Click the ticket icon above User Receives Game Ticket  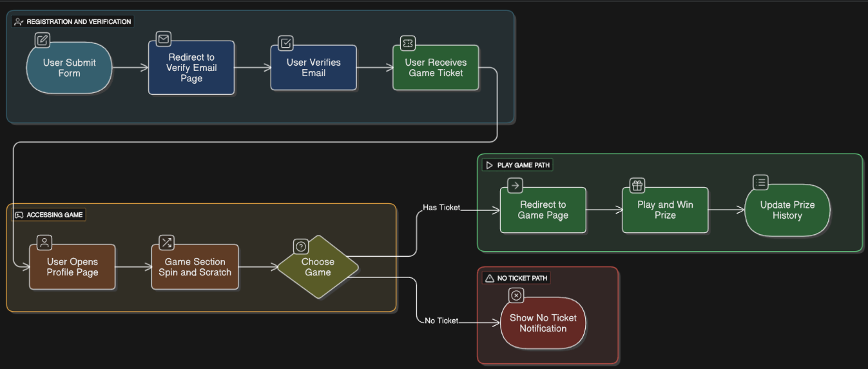point(408,43)
